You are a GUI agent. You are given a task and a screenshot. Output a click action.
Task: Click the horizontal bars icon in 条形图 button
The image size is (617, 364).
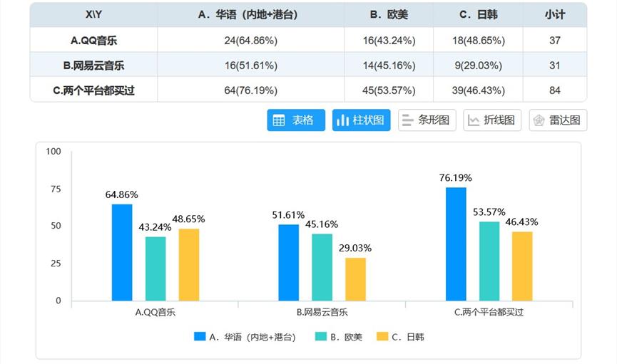coord(408,120)
